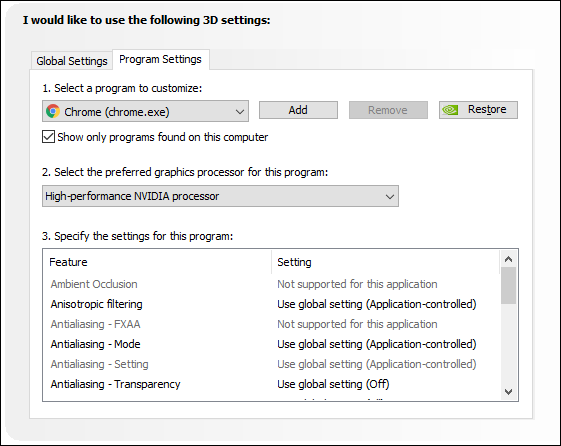The width and height of the screenshot is (561, 446).
Task: Click Ambient Occlusion 'Not supported' setting value
Action: point(357,284)
